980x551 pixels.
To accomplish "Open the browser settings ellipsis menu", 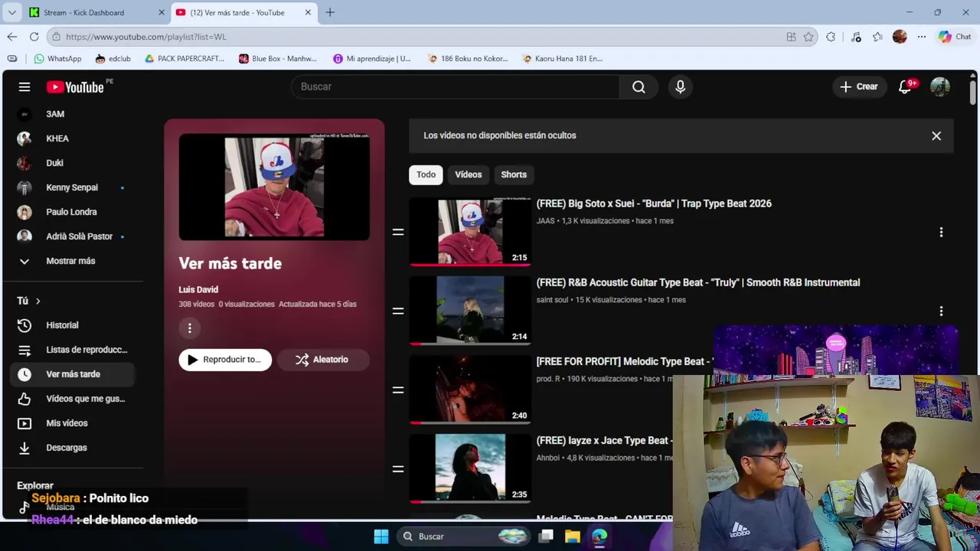I will tap(922, 37).
